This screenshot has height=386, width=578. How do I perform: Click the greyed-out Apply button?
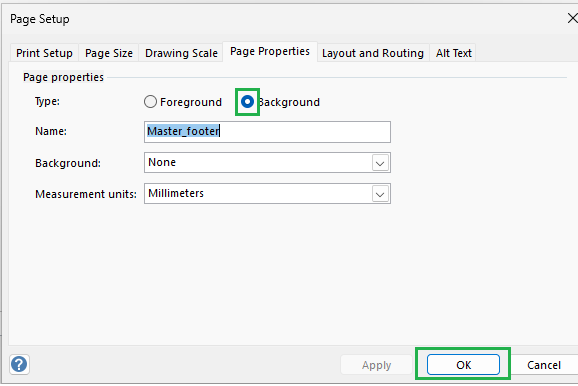(x=376, y=365)
